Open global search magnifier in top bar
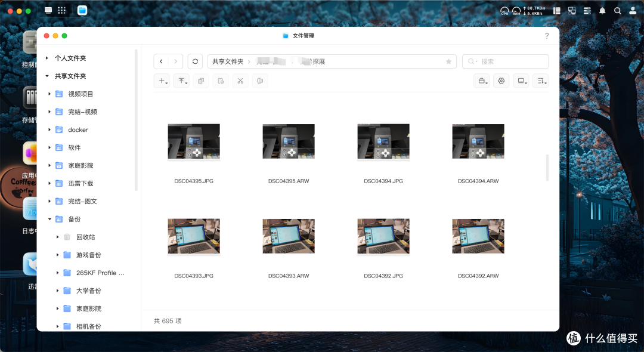644x352 pixels. [x=617, y=11]
